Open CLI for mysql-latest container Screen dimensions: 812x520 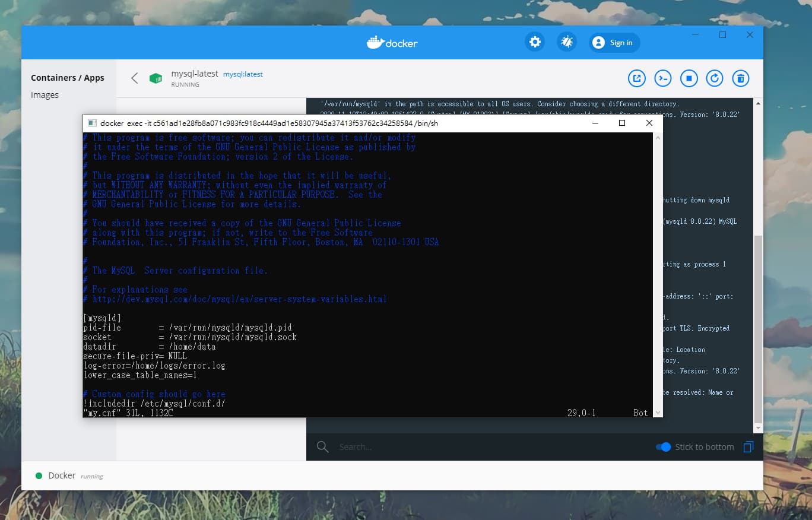[663, 78]
